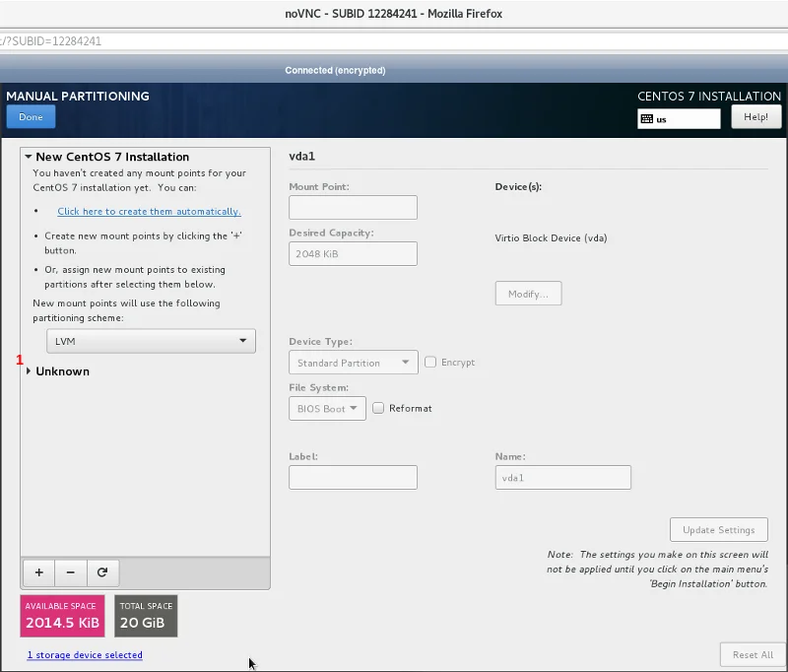
Task: Click the link to create mount points automatically
Action: (149, 212)
